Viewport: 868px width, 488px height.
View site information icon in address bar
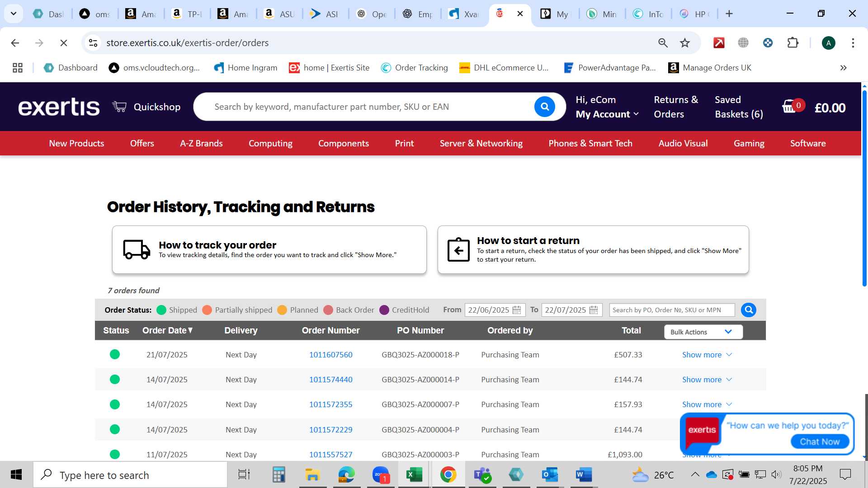[93, 43]
